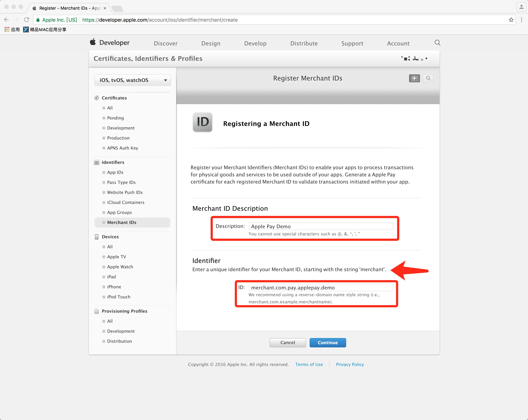Open the 应用 apps bookmark shortcut

click(x=12, y=30)
